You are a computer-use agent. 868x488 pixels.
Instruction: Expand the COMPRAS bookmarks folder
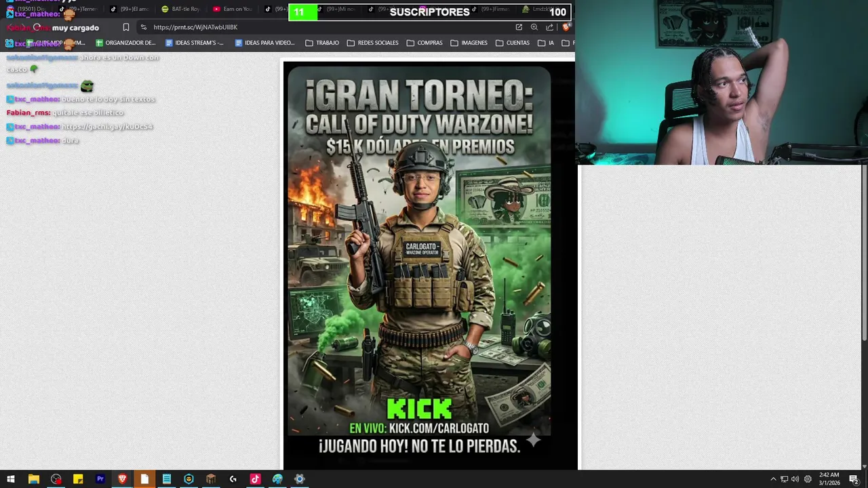(425, 43)
